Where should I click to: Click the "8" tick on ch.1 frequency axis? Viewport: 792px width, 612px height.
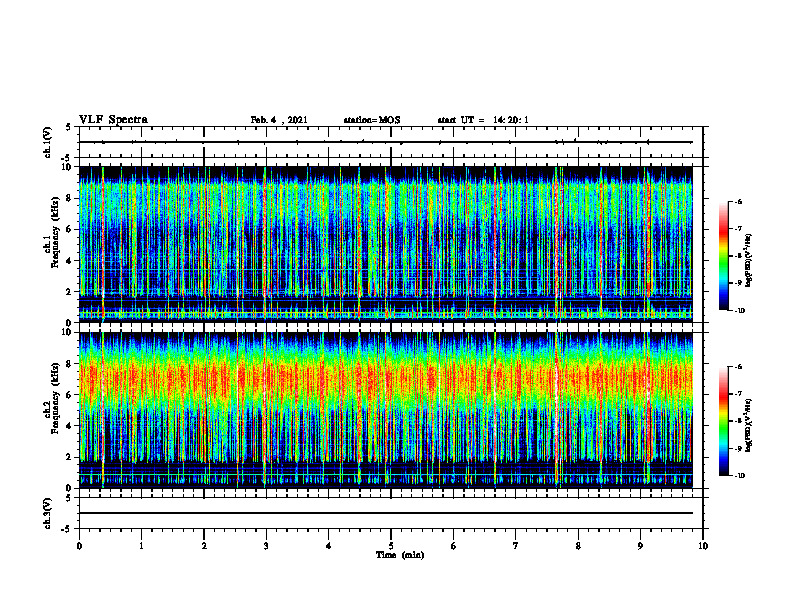[70, 198]
